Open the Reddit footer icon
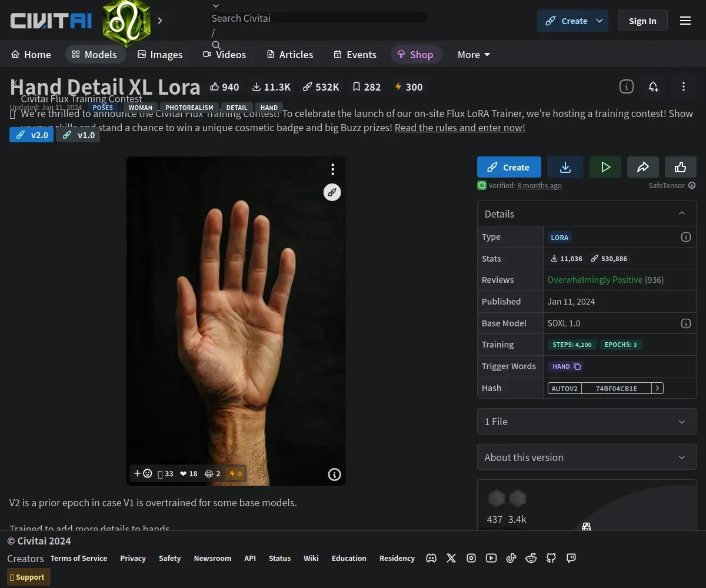This screenshot has height=588, width=706. click(531, 558)
